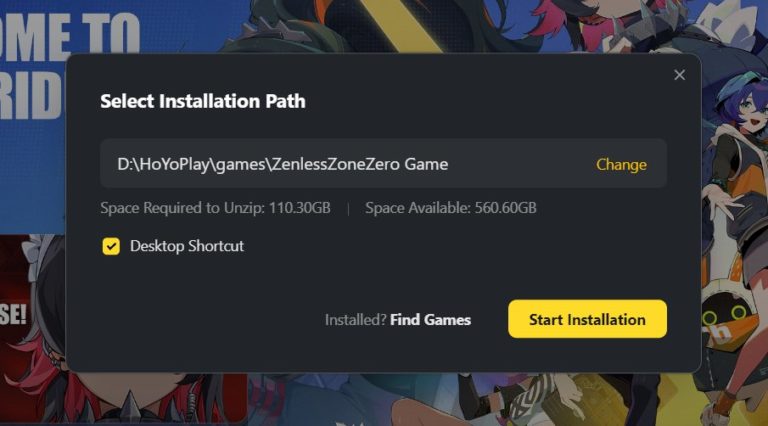Click the red banner thumbnail showing SE!
Image resolution: width=768 pixels, height=426 pixels.
pyautogui.click(x=32, y=313)
